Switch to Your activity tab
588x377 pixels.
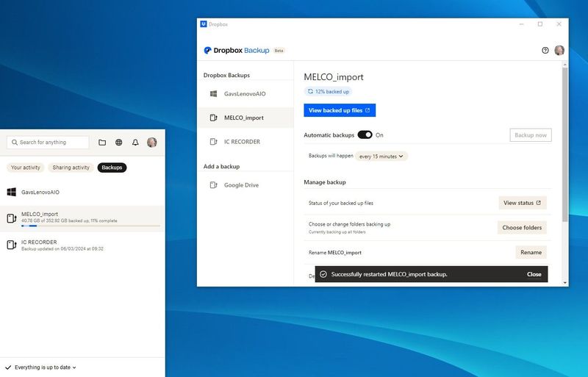[x=26, y=168]
